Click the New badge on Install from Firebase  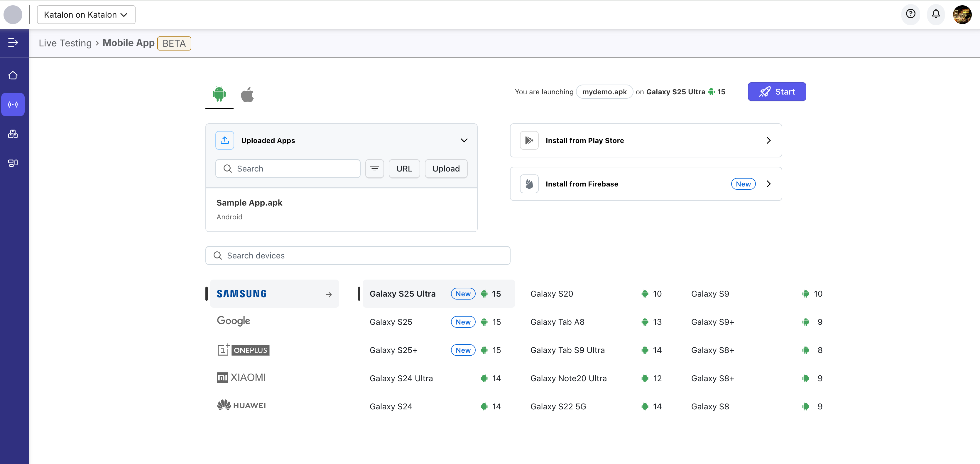[x=743, y=184]
